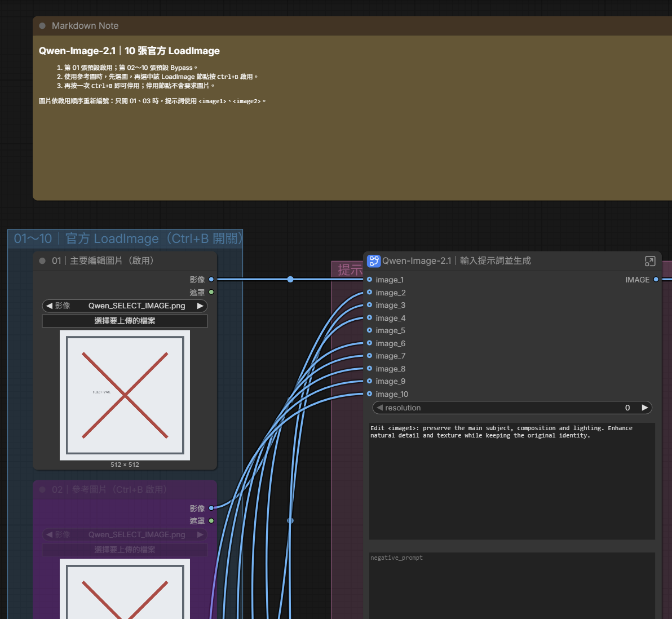
Task: Click the image preview thumbnail in node 02
Action: [125, 589]
